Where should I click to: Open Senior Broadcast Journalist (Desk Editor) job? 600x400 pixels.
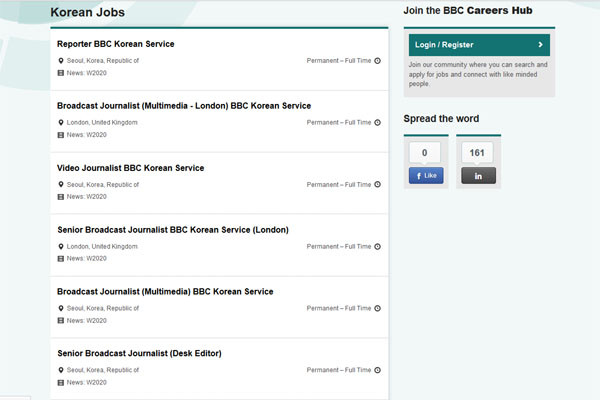(x=139, y=353)
